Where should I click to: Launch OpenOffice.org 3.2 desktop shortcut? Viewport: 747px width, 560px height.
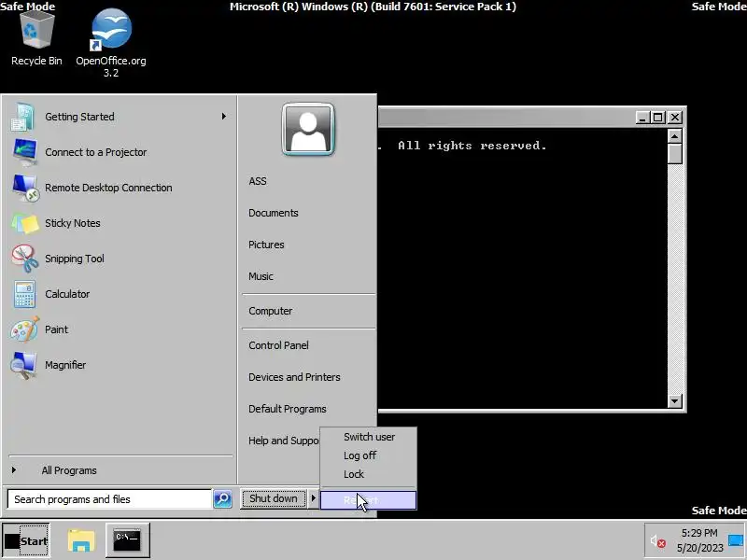pos(111,43)
